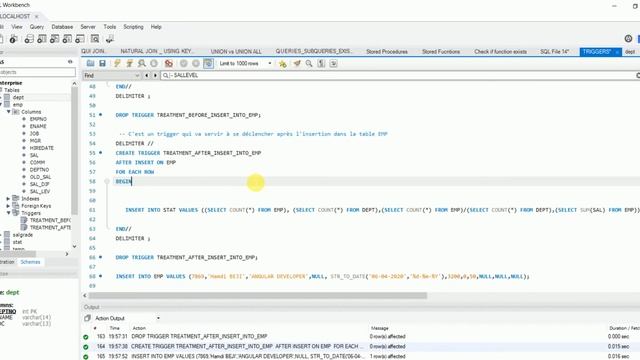Click the editor horizontal scrollbar

258,296
